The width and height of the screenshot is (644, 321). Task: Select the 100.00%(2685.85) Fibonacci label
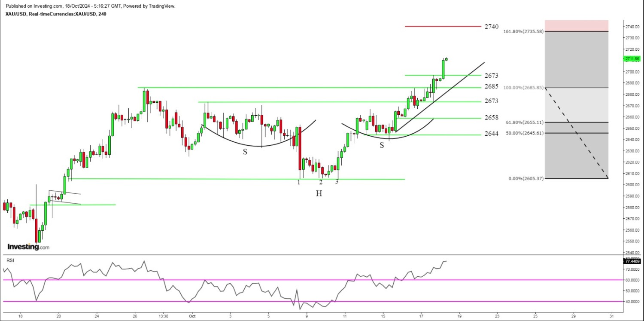tap(523, 88)
